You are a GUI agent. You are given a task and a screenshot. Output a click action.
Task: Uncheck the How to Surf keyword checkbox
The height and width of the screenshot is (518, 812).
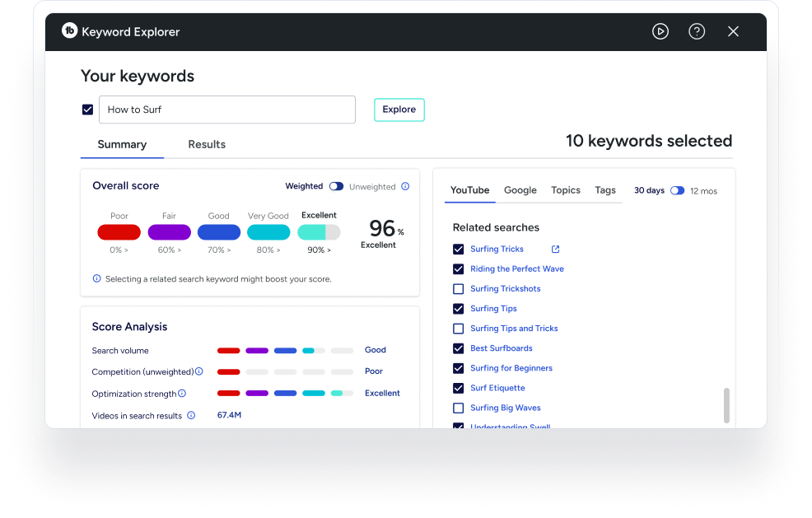click(x=88, y=110)
